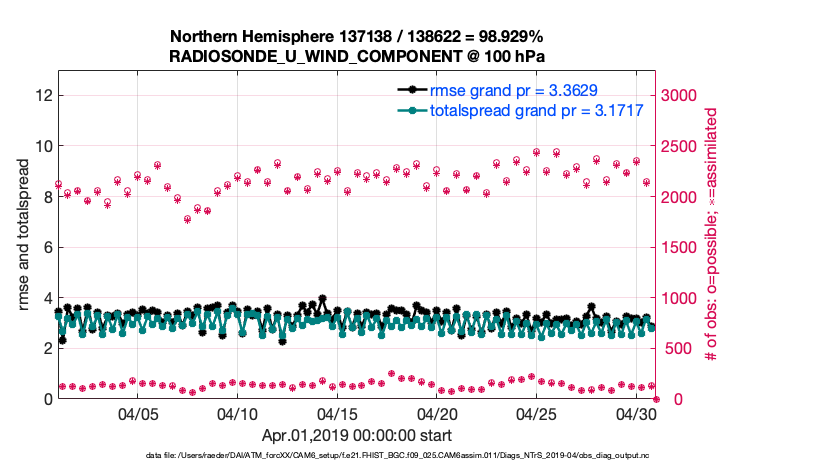
Task: Click the 12 tick on the left axis
Action: click(x=43, y=95)
